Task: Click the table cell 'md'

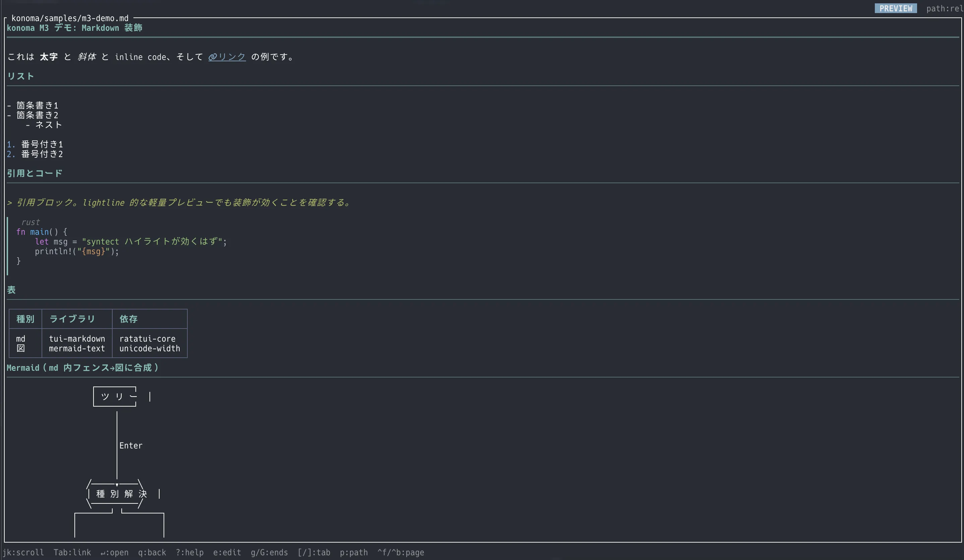Action: (21, 339)
